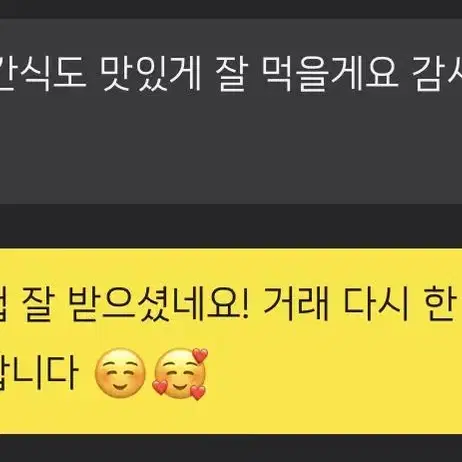Viewport: 462px width, 462px height.
Task: Click 받으셨네요! in the yellow message
Action: click(x=157, y=305)
